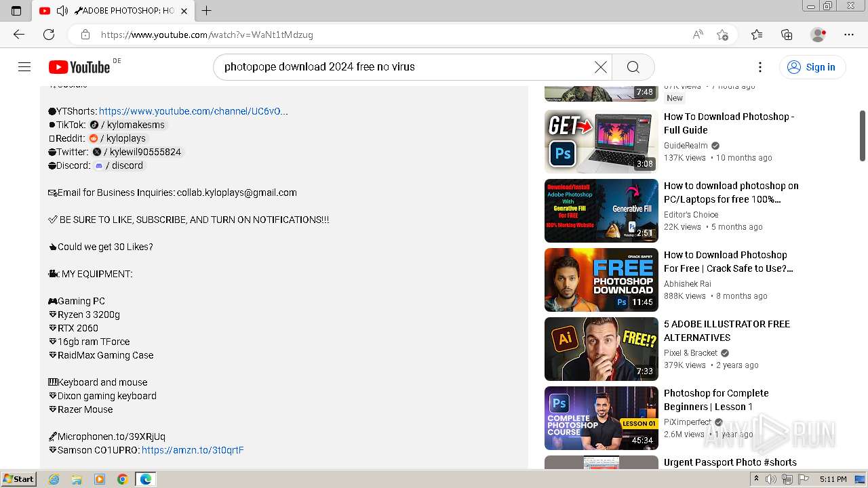Open Free Photoshop Download 11:45 thumbnail
Viewport: 868px width, 488px height.
click(x=601, y=280)
